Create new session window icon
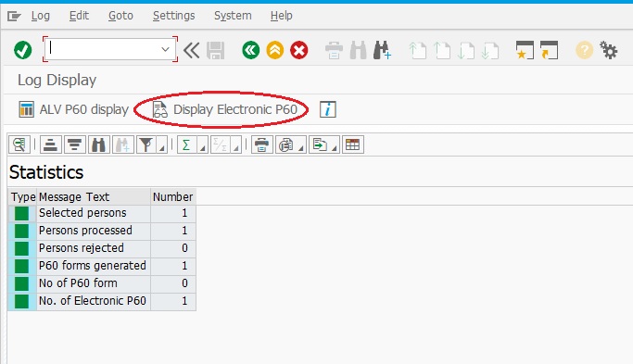633x364 pixels. click(525, 50)
